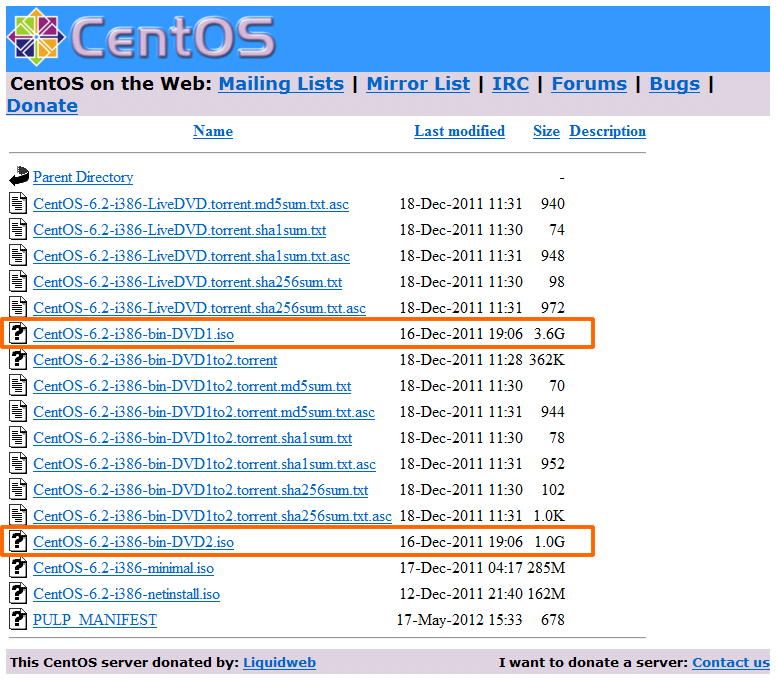This screenshot has height=680, width=776.
Task: Click the unknown-file icon beside i386-netinstall.iso
Action: (x=18, y=593)
